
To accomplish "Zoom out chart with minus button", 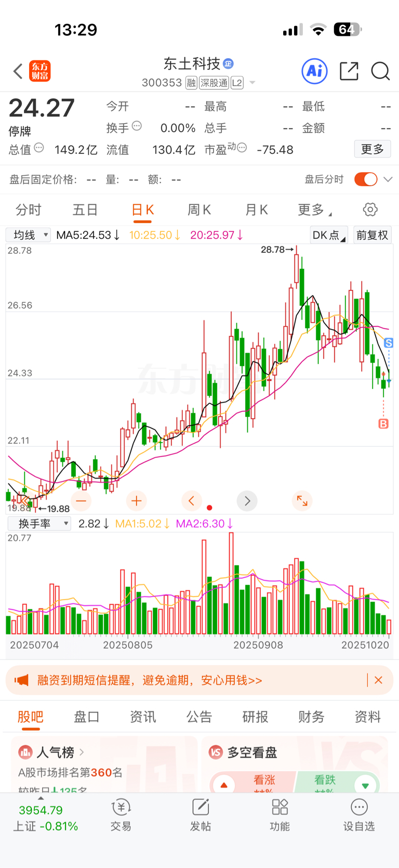I will 81,501.
